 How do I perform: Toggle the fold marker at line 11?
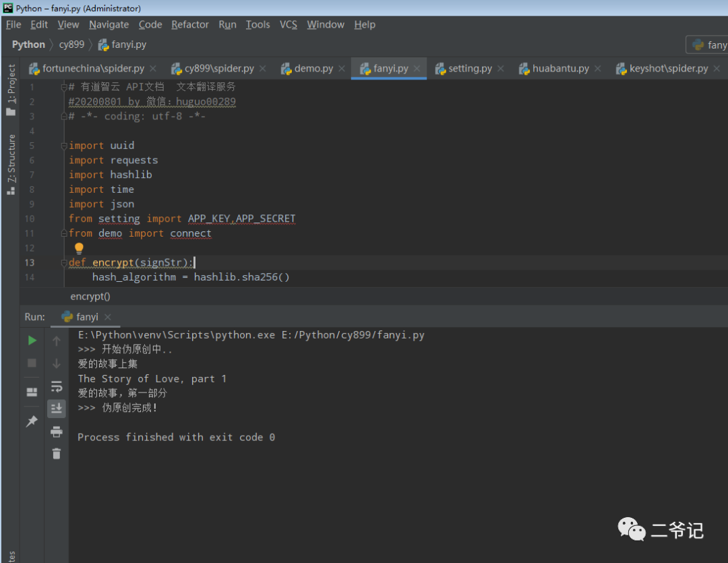pyautogui.click(x=63, y=233)
